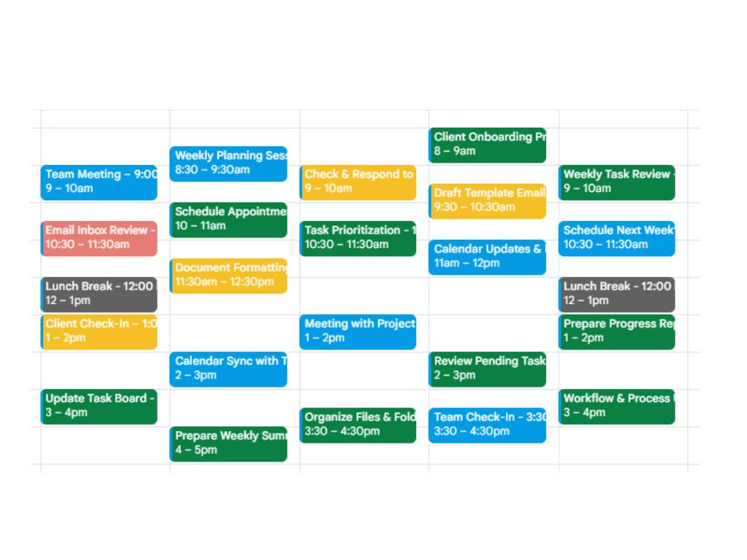The width and height of the screenshot is (747, 560).
Task: Select the Client Onboarding 8 – 9am event
Action: (487, 146)
